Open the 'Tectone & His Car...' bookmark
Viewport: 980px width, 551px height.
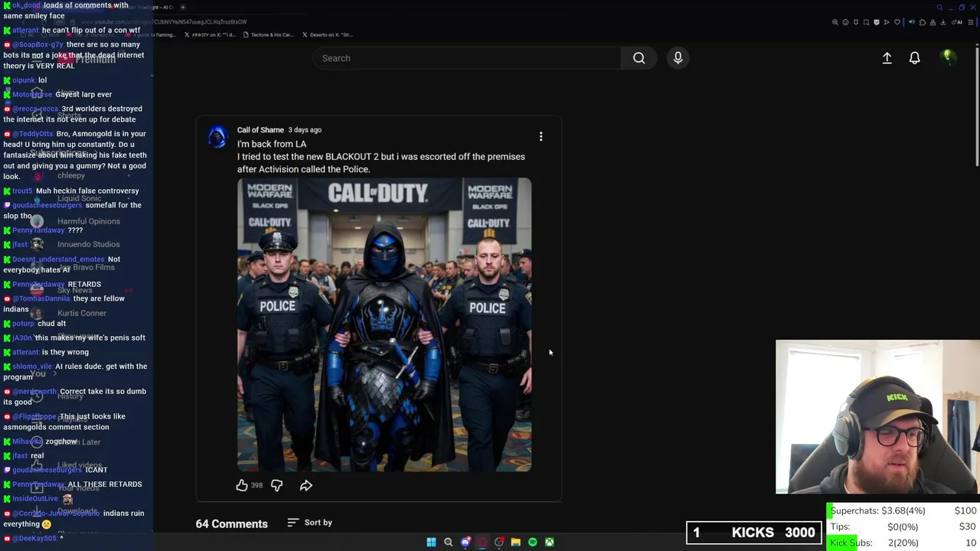click(x=269, y=34)
